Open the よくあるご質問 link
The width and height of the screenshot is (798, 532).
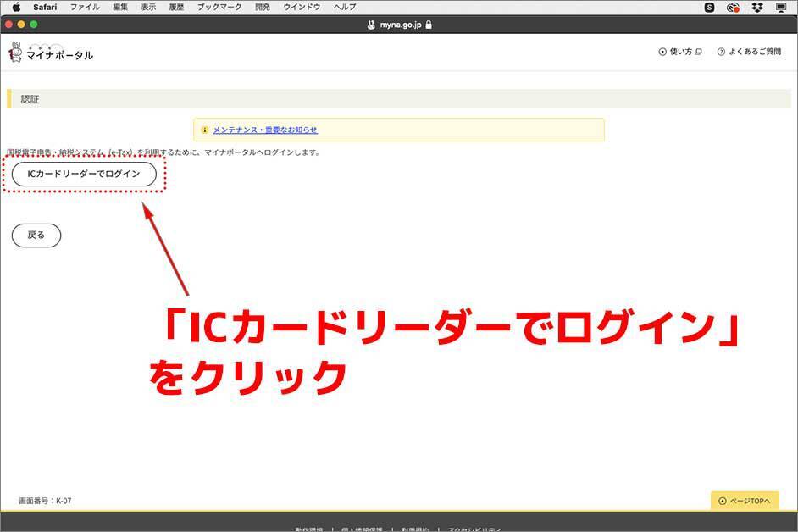pyautogui.click(x=749, y=52)
